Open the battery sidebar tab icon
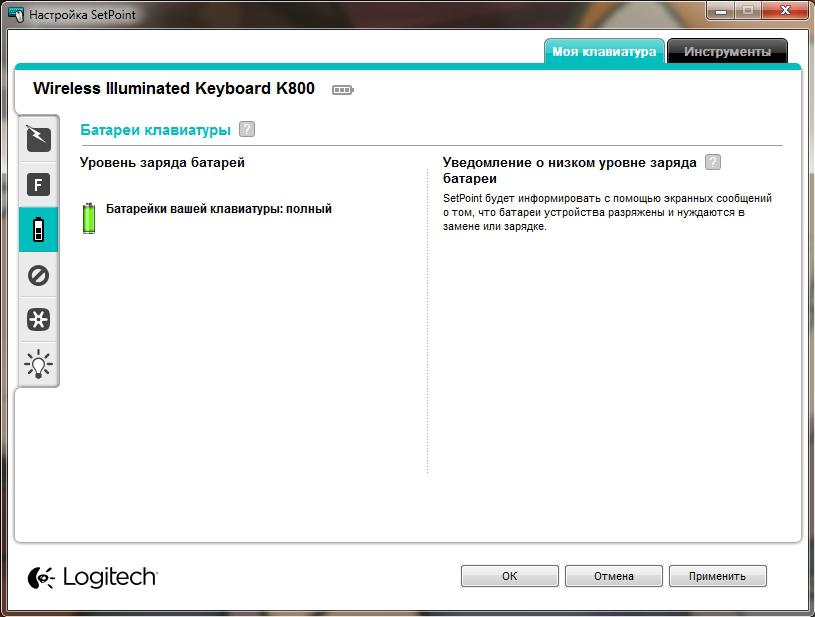The image size is (815, 617). pos(38,229)
